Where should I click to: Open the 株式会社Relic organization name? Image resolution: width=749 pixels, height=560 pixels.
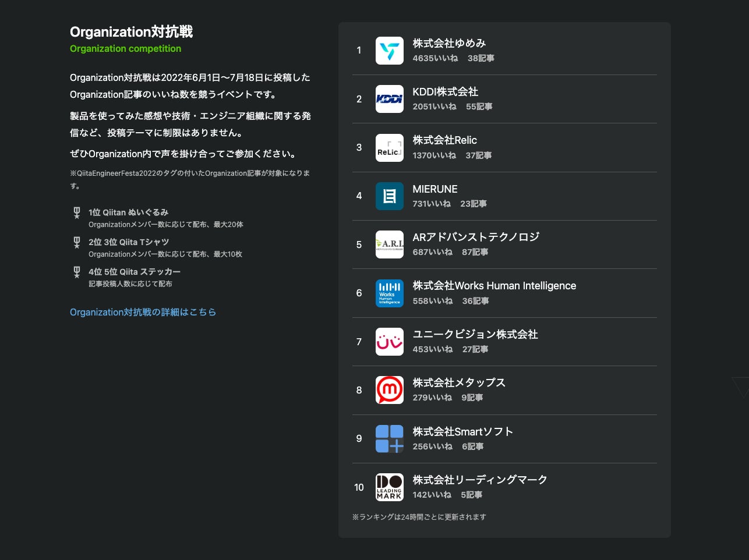coord(444,140)
